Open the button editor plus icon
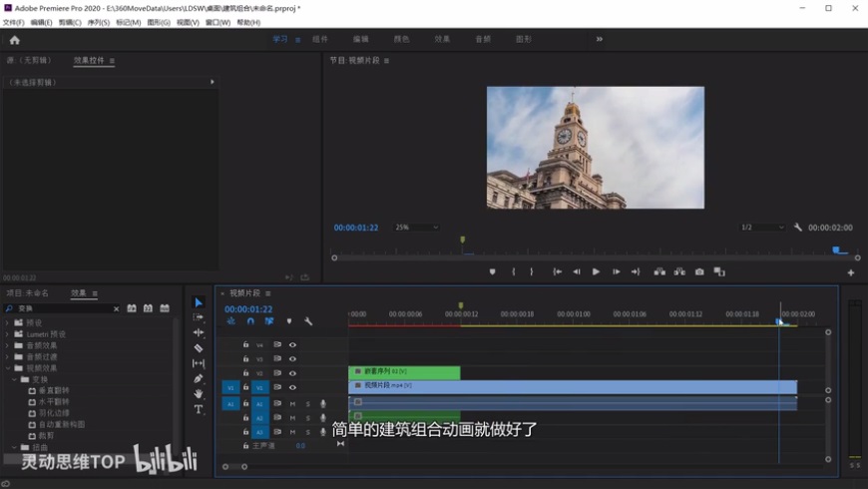The height and width of the screenshot is (489, 868). click(x=851, y=272)
